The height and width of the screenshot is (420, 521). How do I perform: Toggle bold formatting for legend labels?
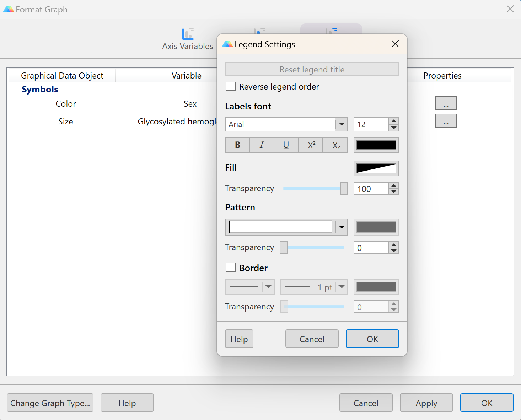[237, 145]
